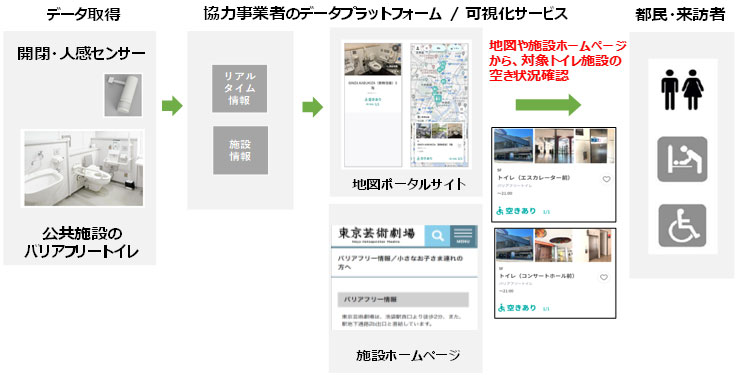
Task: Open the hamburger MENU icon
Action: coord(463,236)
